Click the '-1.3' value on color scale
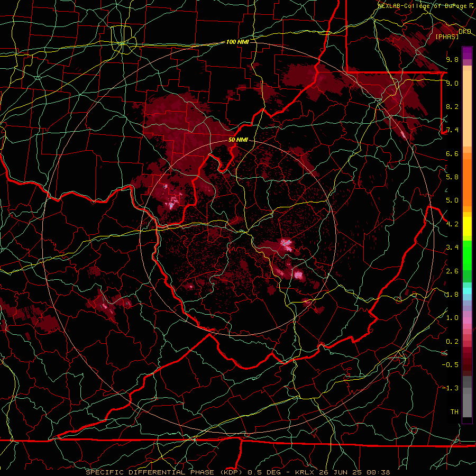 (450, 388)
